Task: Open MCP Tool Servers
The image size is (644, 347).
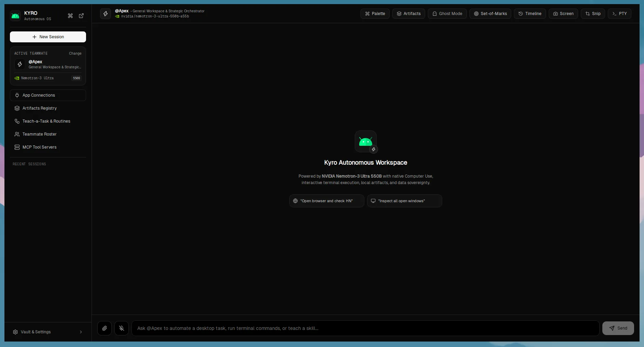Action: [x=48, y=147]
